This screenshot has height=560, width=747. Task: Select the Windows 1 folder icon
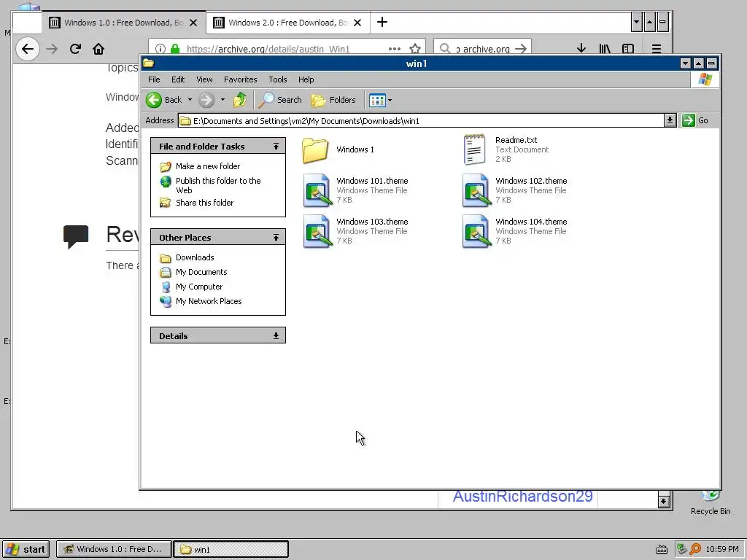click(315, 150)
